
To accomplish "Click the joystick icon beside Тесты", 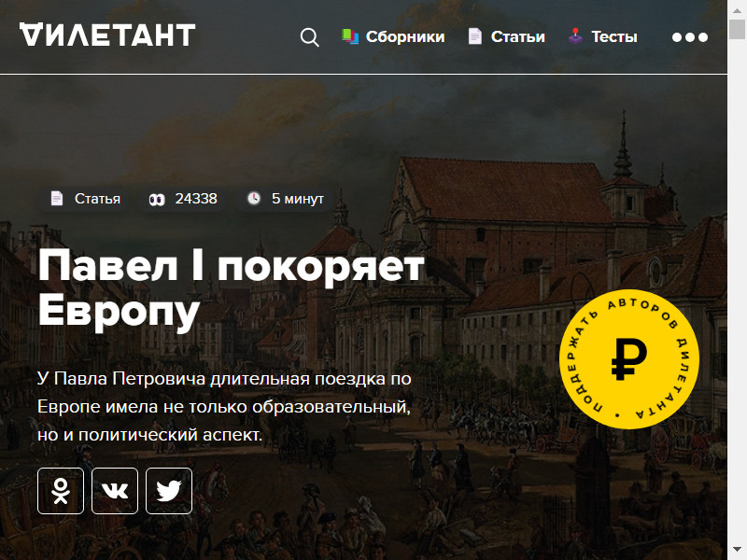I will (x=575, y=36).
